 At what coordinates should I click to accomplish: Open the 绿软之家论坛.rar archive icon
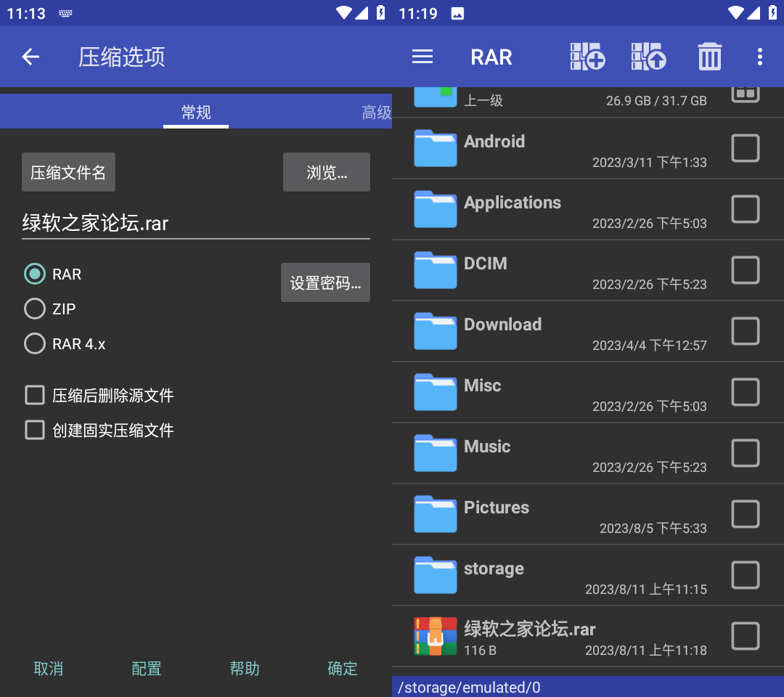[436, 636]
